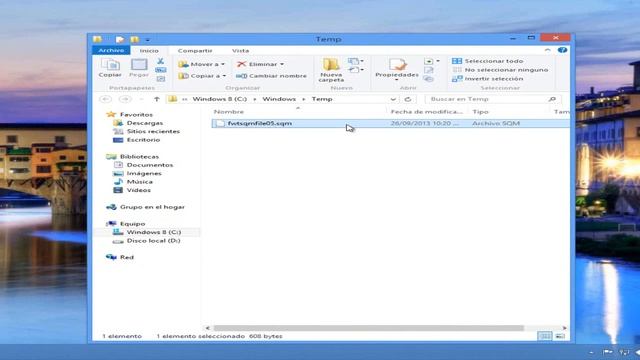Refresh the Temp folder
This screenshot has height=360, width=640.
coord(408,99)
